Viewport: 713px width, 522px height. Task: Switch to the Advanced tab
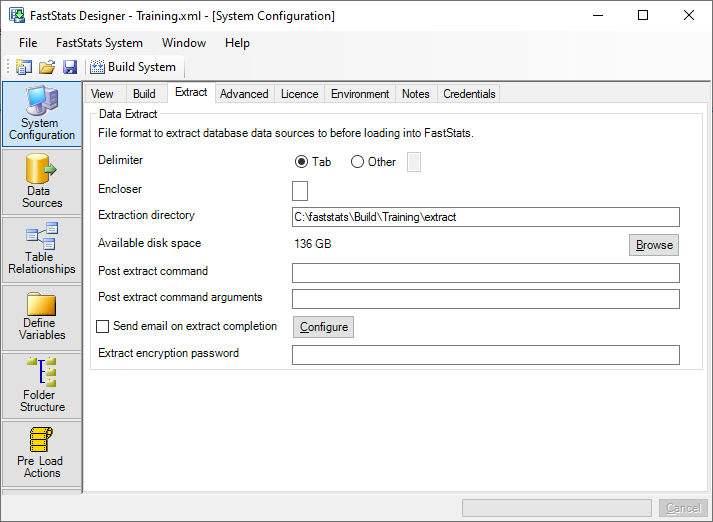(244, 94)
